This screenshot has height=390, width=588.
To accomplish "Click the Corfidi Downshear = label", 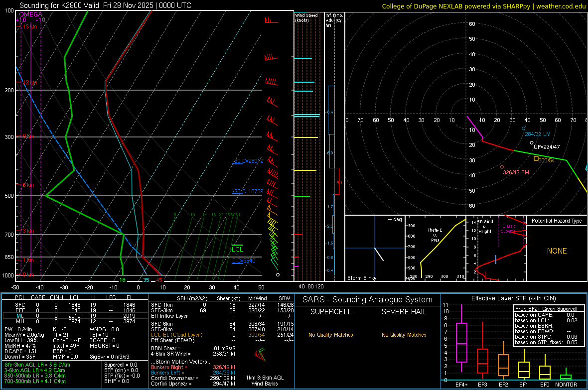I will coord(175,378).
